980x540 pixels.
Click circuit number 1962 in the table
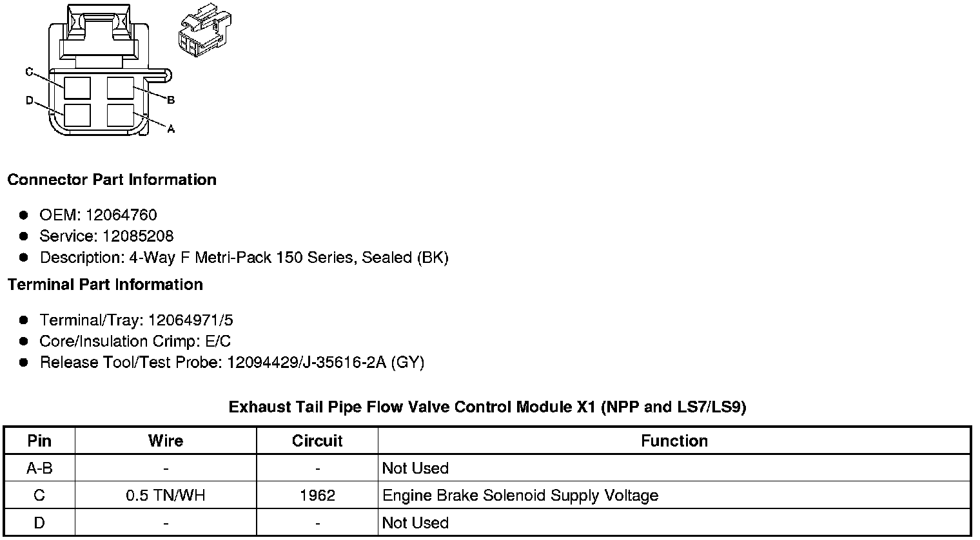317,496
